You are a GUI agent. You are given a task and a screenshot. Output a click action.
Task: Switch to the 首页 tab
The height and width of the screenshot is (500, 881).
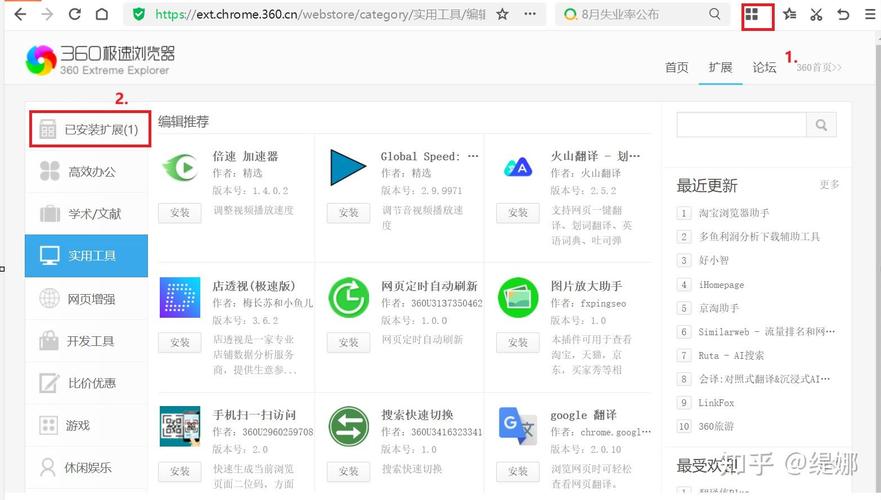point(676,67)
